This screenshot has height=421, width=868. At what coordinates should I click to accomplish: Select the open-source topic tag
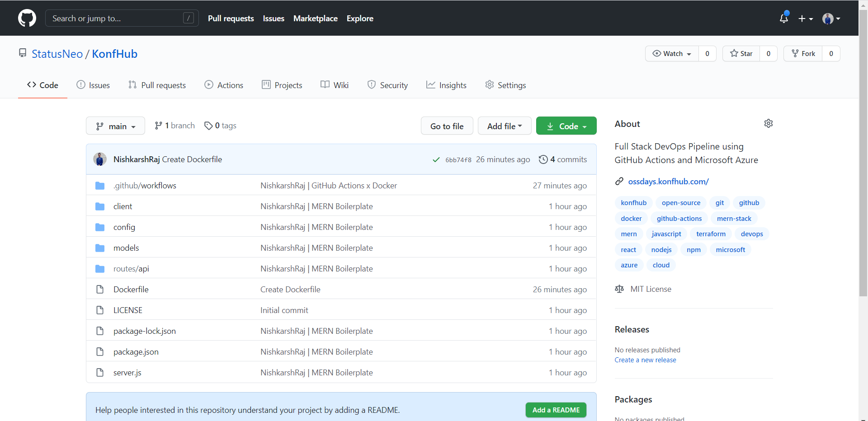tap(681, 203)
